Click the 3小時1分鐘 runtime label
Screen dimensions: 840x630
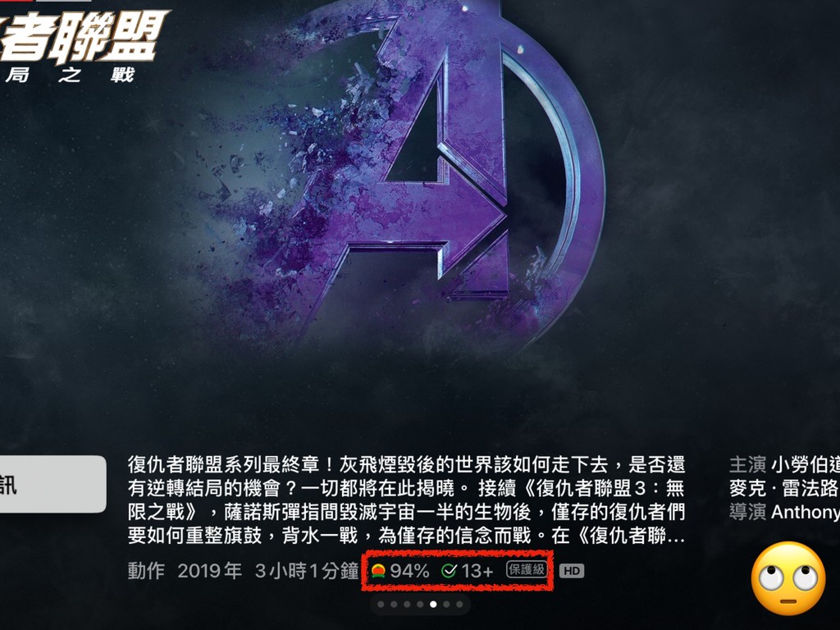[x=307, y=571]
